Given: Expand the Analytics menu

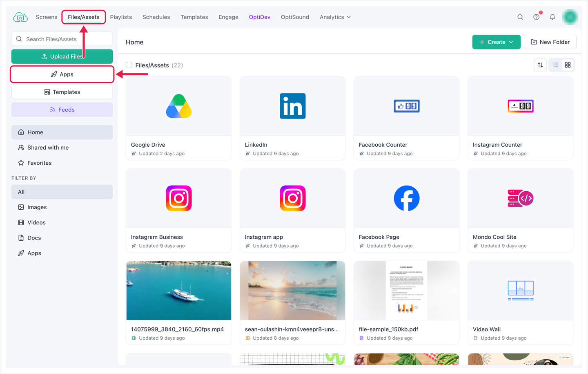Looking at the screenshot, I should [335, 17].
